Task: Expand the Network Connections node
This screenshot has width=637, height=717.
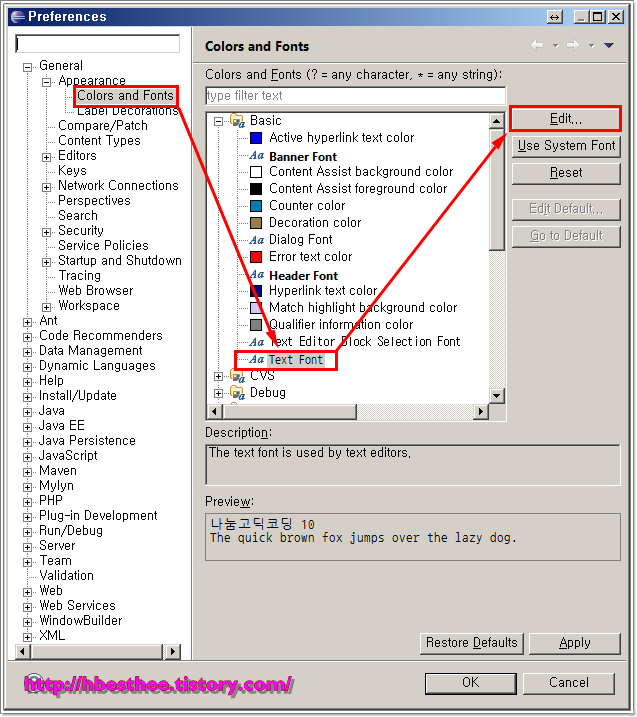Action: coord(46,187)
